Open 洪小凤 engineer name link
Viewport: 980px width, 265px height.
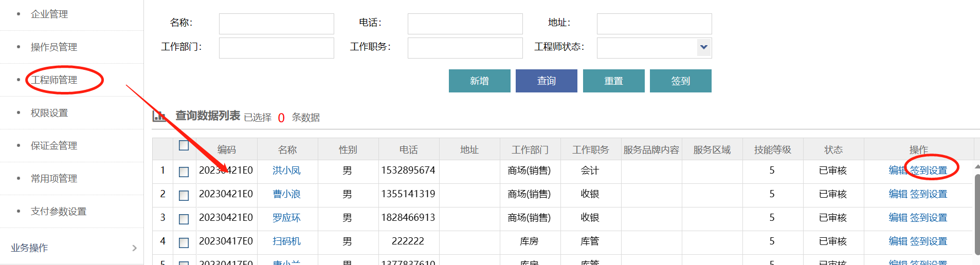click(286, 171)
